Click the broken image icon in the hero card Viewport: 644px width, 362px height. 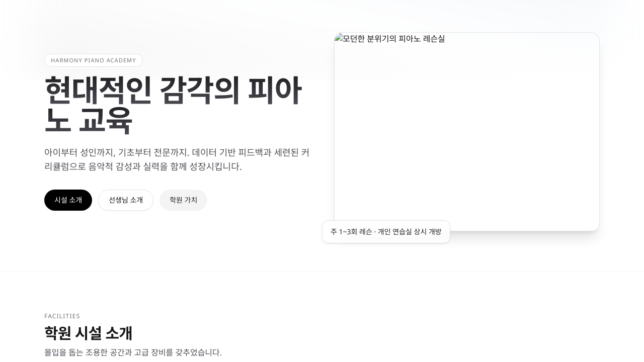click(x=339, y=38)
